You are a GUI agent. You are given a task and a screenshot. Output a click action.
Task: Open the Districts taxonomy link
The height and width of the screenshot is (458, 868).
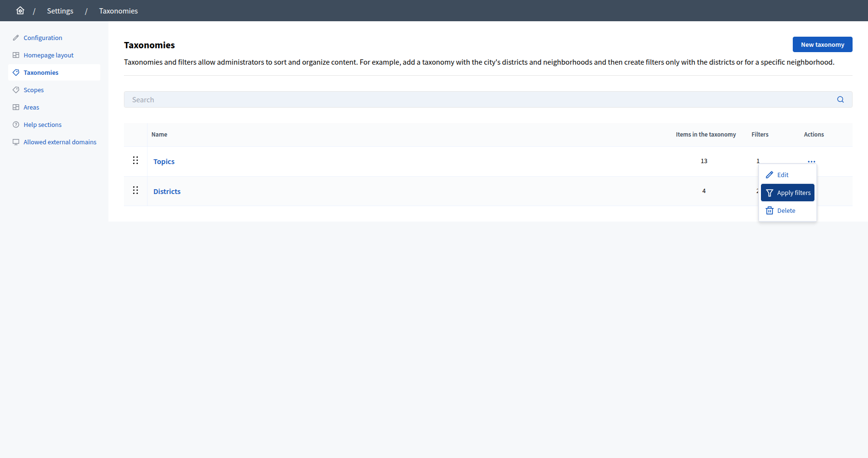pos(167,191)
